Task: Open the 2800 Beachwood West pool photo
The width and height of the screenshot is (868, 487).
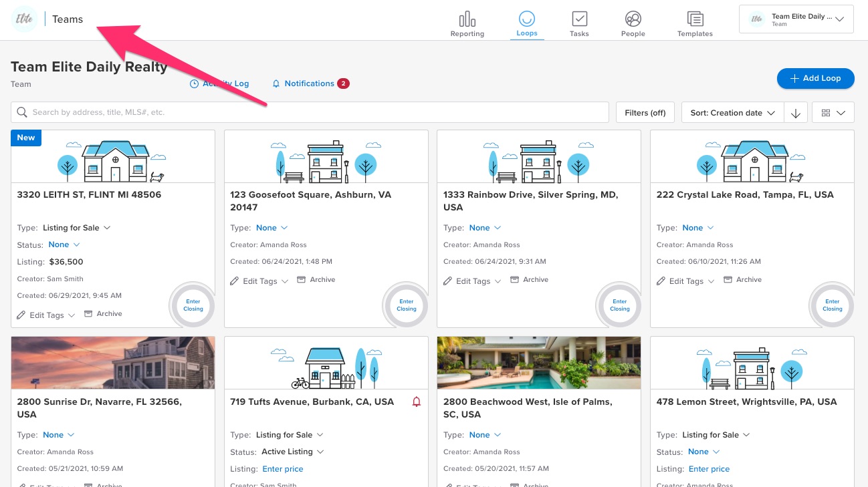Action: point(538,363)
